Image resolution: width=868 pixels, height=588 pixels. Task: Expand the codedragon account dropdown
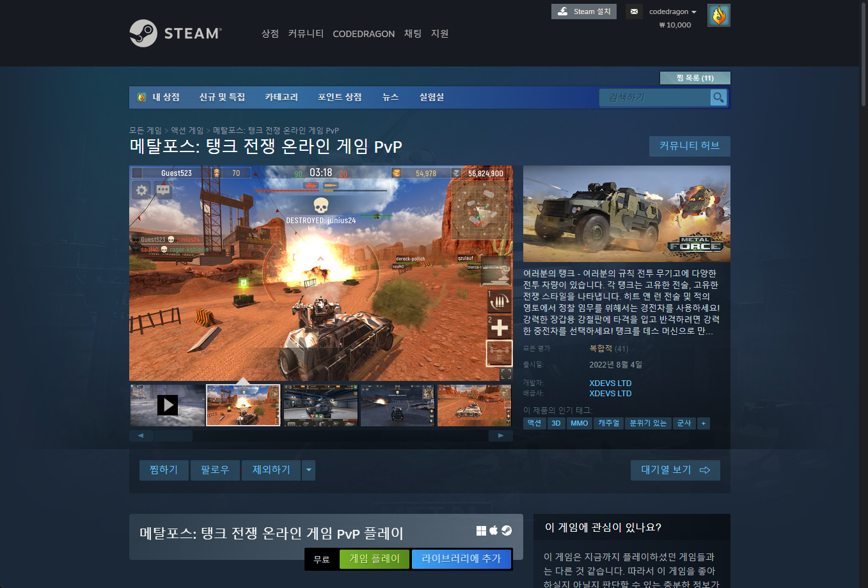point(673,12)
